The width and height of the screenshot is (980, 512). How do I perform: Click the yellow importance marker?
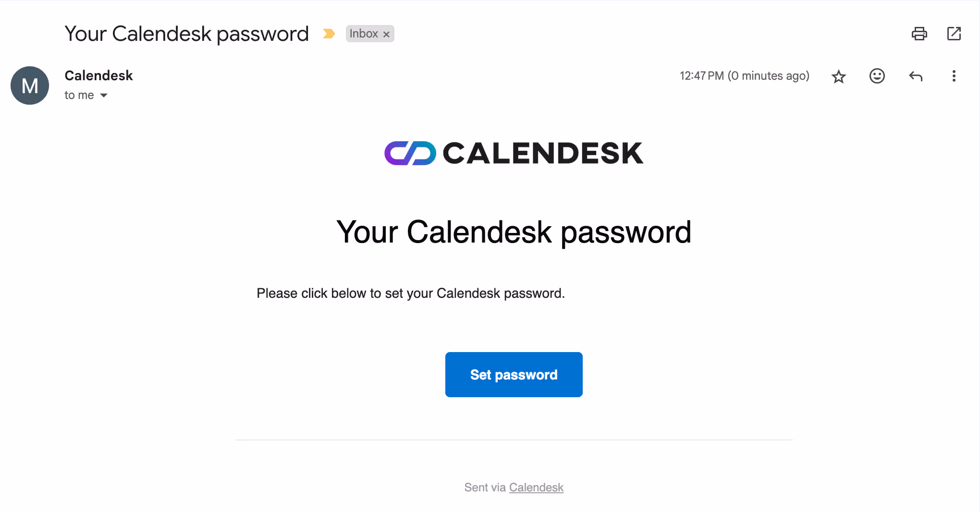click(x=329, y=34)
